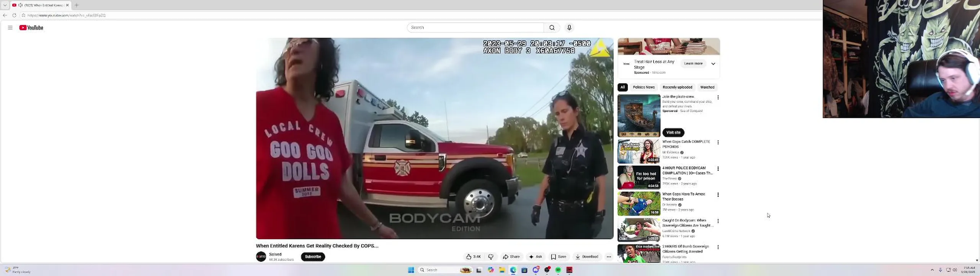Open options for 'Caught On Bodycam' video
This screenshot has height=276, width=980.
point(718,221)
